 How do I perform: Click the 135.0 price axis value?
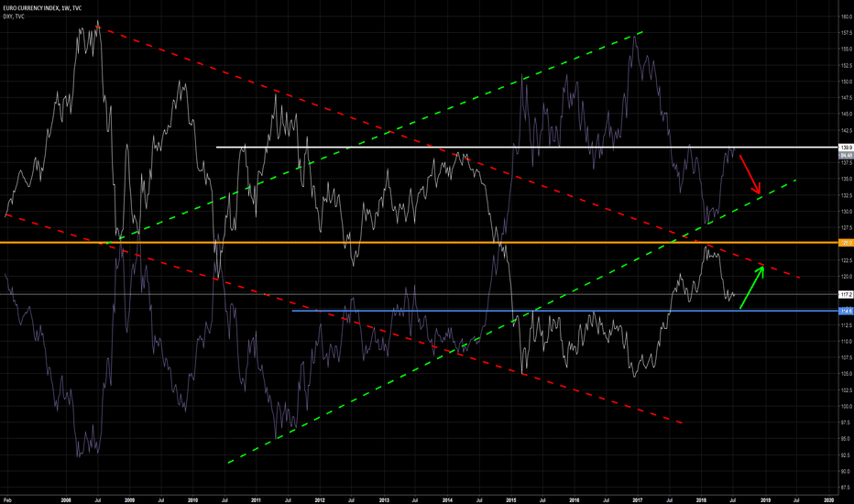pos(847,180)
